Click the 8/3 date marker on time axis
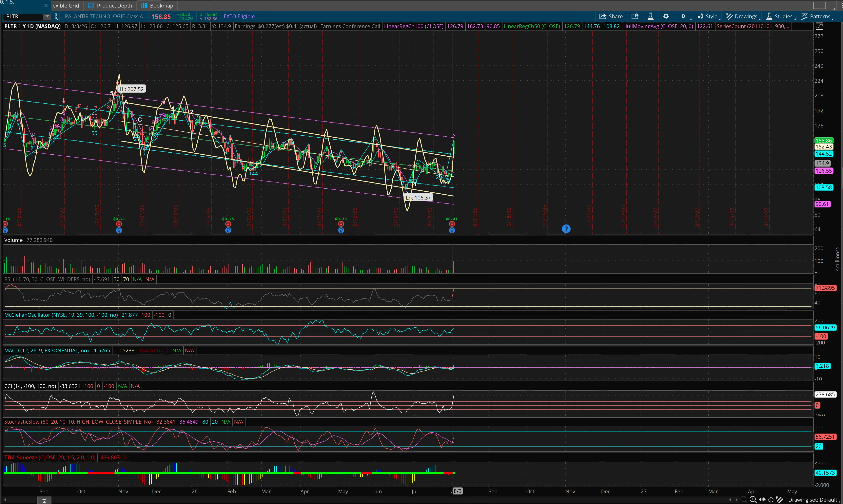Screen dimensions: 843x504 coord(458,491)
